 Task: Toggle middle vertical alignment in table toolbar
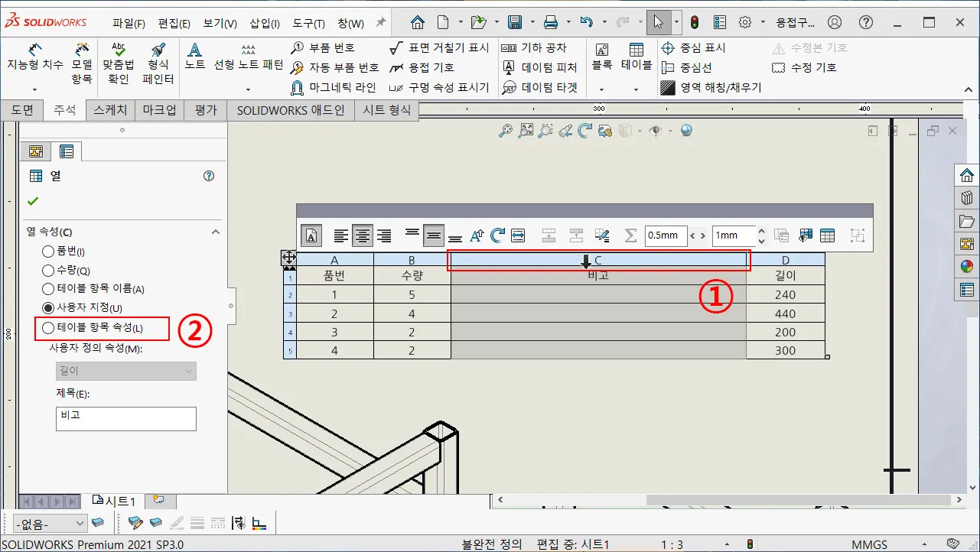pos(434,235)
